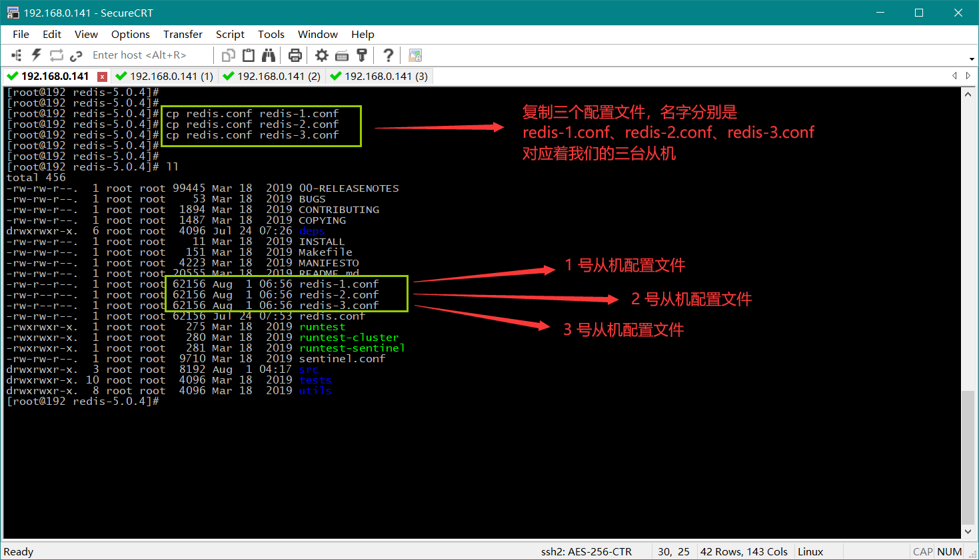Expand the toolbar options dropdown arrow

[972, 59]
